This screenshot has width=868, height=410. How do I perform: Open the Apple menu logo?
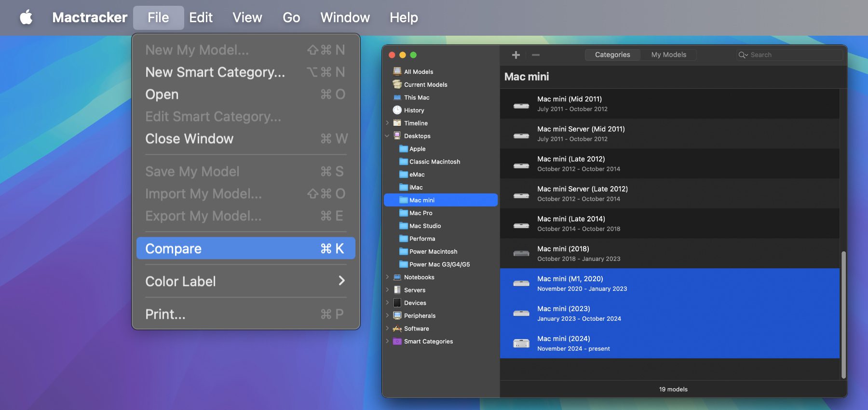click(x=26, y=18)
